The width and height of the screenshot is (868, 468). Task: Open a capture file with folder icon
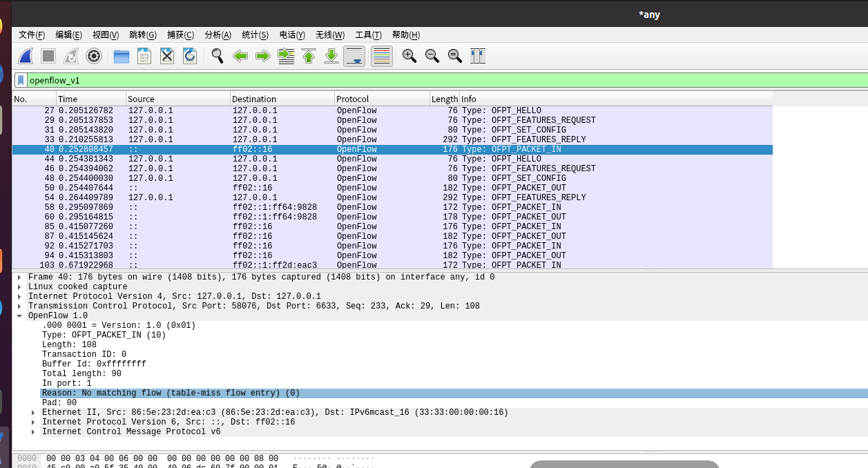pyautogui.click(x=122, y=56)
